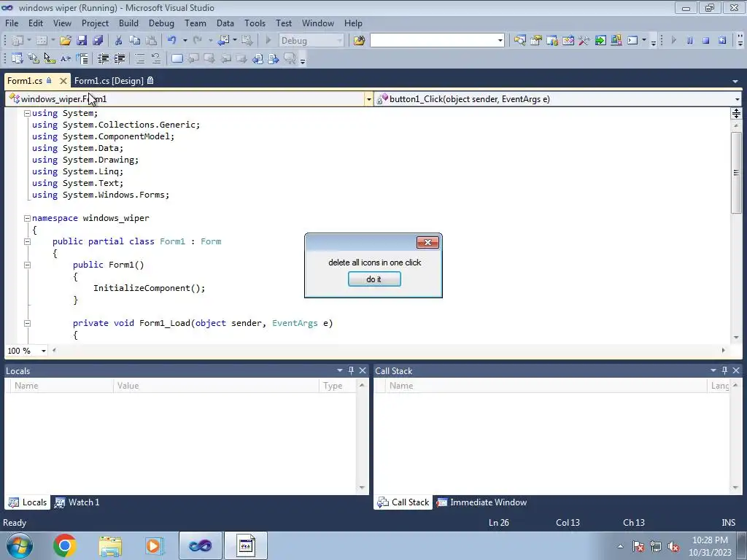Break all with the debug pause icon
The height and width of the screenshot is (560, 747).
689,41
